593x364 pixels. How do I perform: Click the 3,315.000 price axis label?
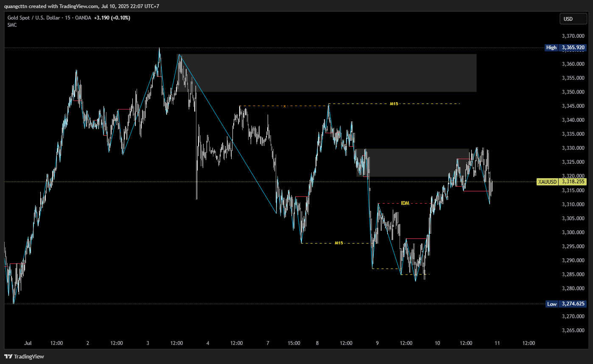coord(573,190)
